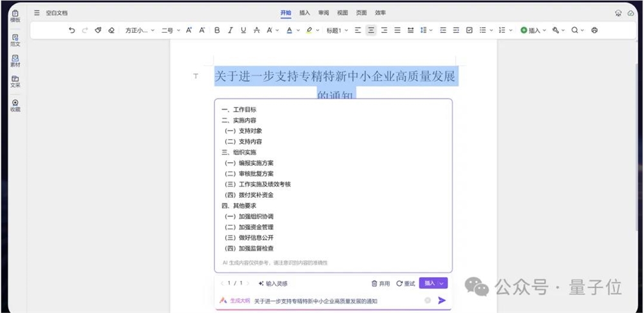Click the user avatar icon at top right
Viewport: 644px width, 313px height.
coord(618,13)
